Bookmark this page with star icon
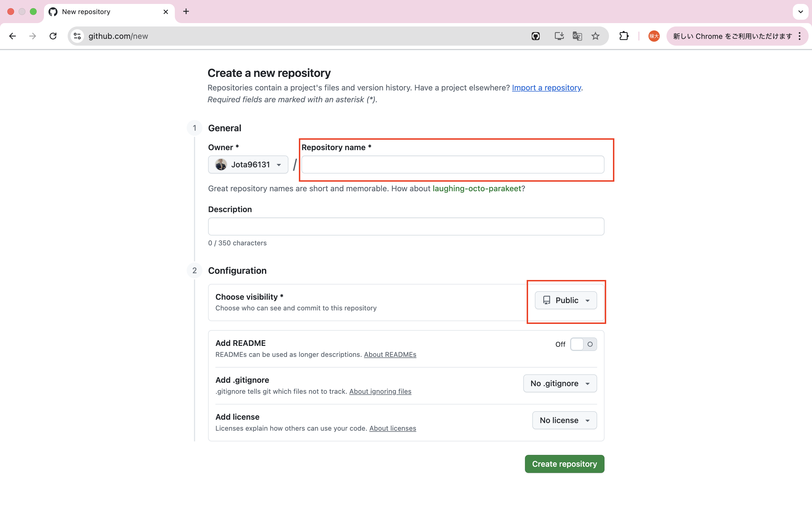 click(x=595, y=36)
